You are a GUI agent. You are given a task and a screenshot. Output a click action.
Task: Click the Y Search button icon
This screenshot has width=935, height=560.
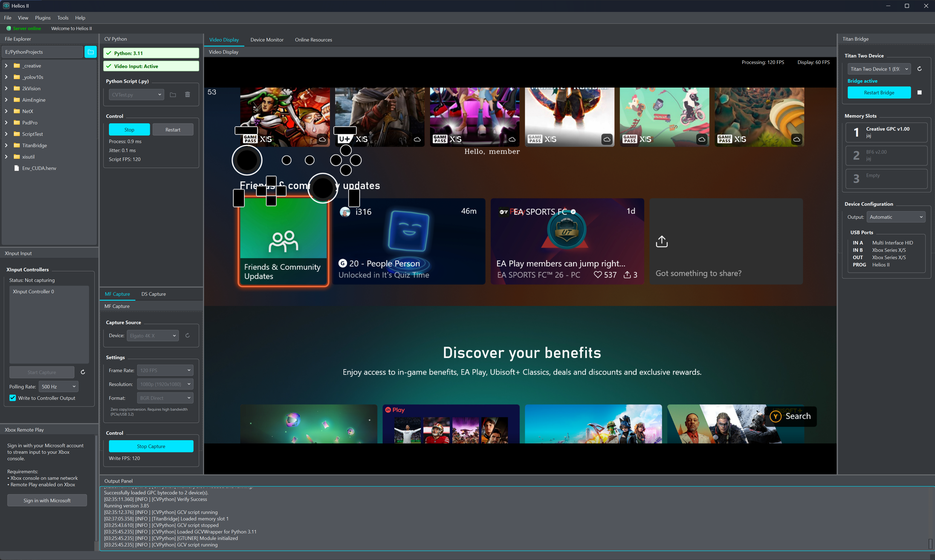coord(775,416)
